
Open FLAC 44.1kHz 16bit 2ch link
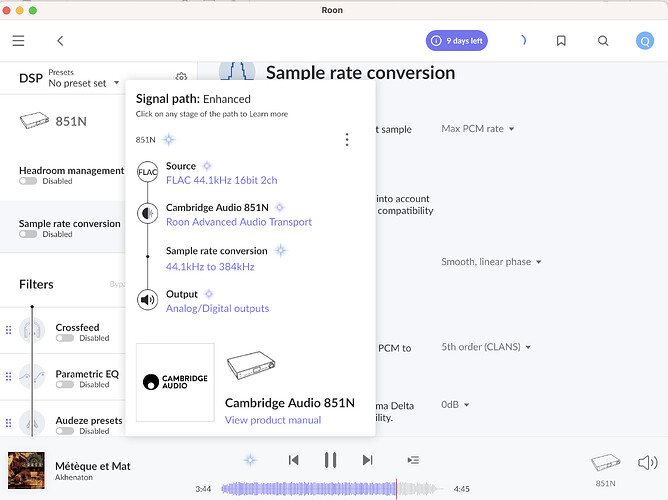pyautogui.click(x=222, y=180)
